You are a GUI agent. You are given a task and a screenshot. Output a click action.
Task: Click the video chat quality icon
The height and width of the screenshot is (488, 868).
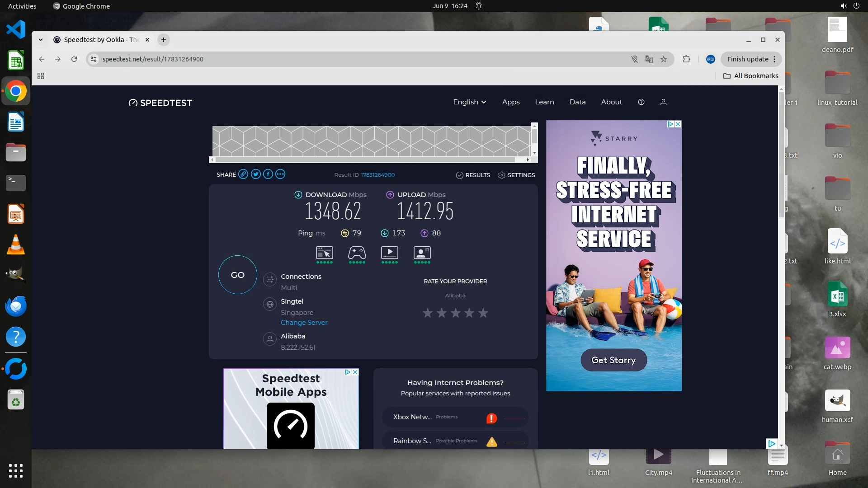click(422, 253)
